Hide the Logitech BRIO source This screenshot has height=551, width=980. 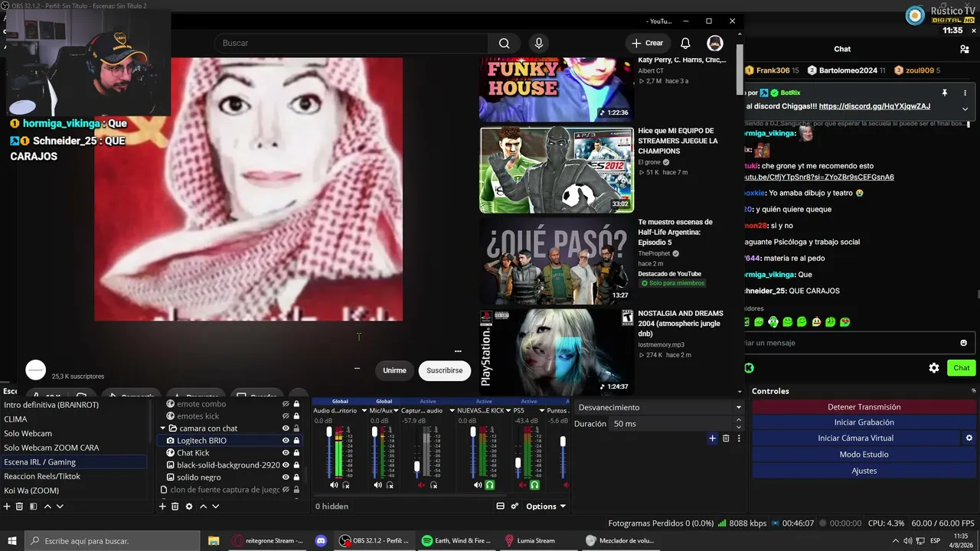pyautogui.click(x=286, y=441)
